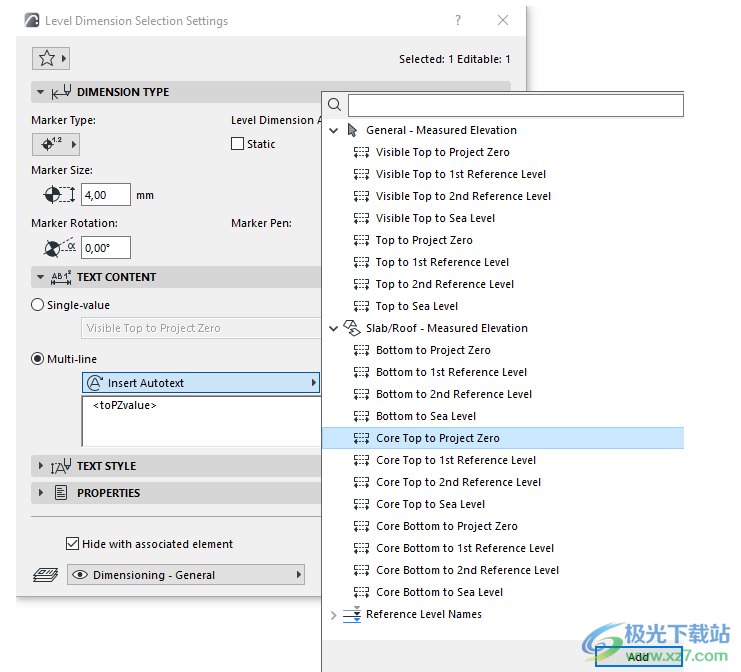The height and width of the screenshot is (672, 741).
Task: Click the Help question mark in title bar
Action: coord(458,21)
